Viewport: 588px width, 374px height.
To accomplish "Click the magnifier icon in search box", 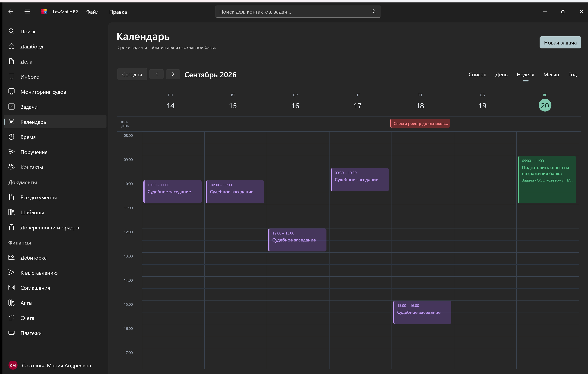I will click(374, 11).
